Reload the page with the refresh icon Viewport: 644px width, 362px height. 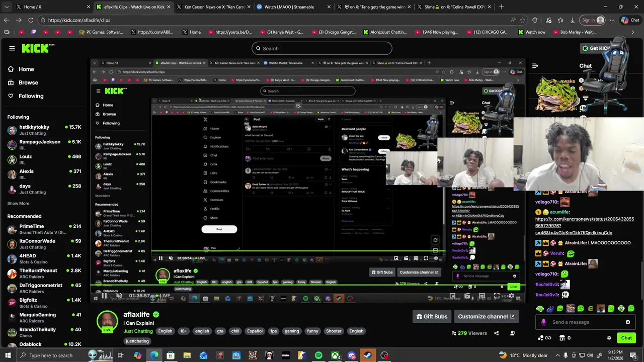click(x=31, y=20)
